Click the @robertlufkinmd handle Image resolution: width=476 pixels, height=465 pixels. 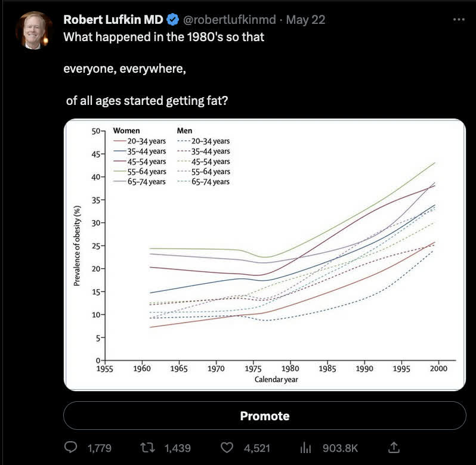coord(229,20)
